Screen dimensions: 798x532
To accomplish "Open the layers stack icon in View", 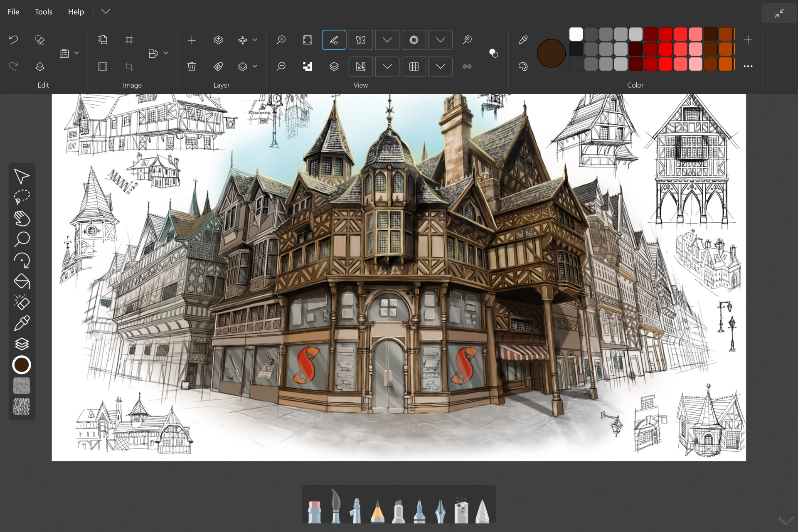I will [334, 66].
